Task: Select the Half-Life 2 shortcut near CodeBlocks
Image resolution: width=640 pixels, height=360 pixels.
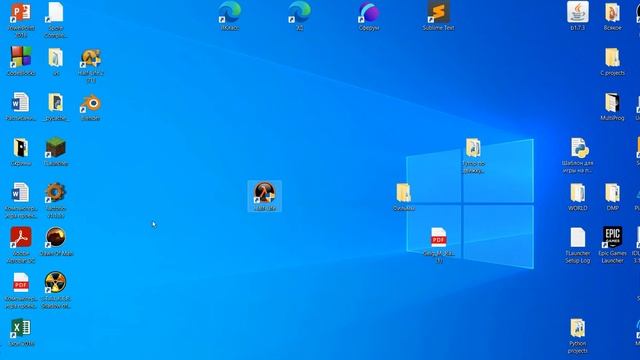Action: click(91, 65)
